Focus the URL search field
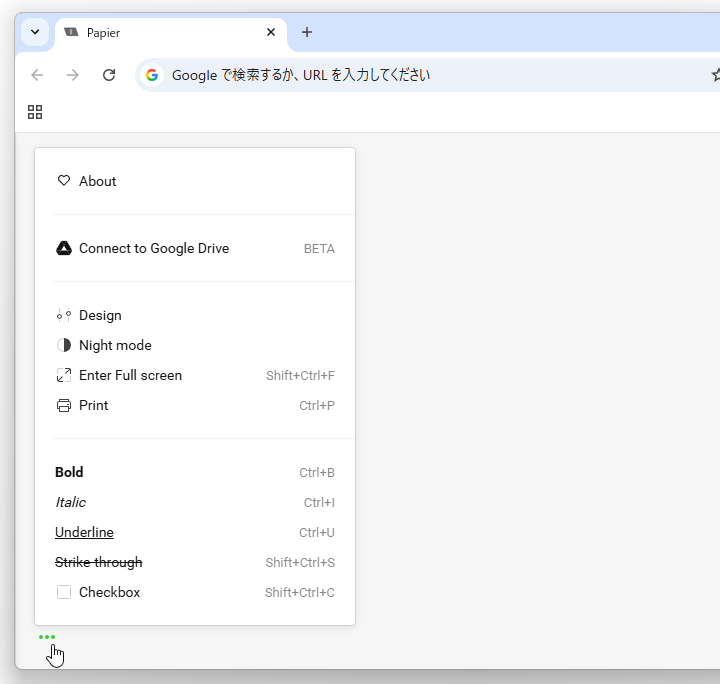Viewport: 720px width, 684px height. coord(427,75)
